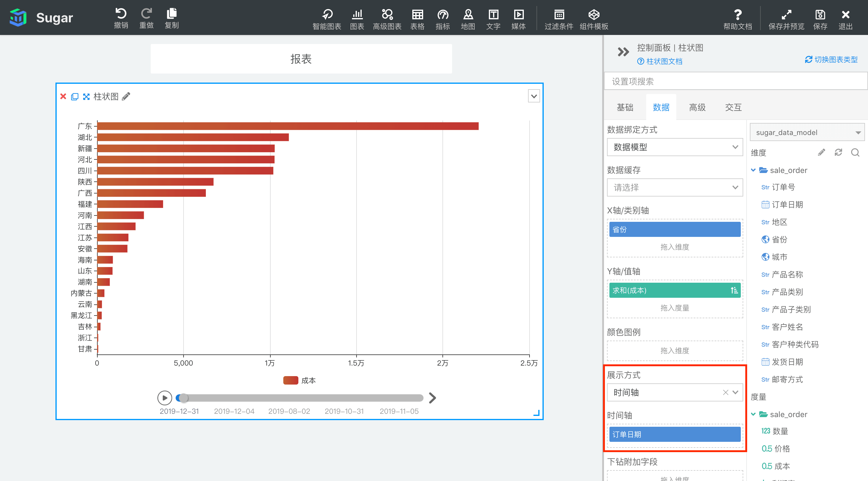Edit the 柱状图 title with pencil icon
This screenshot has width=868, height=481.
126,96
